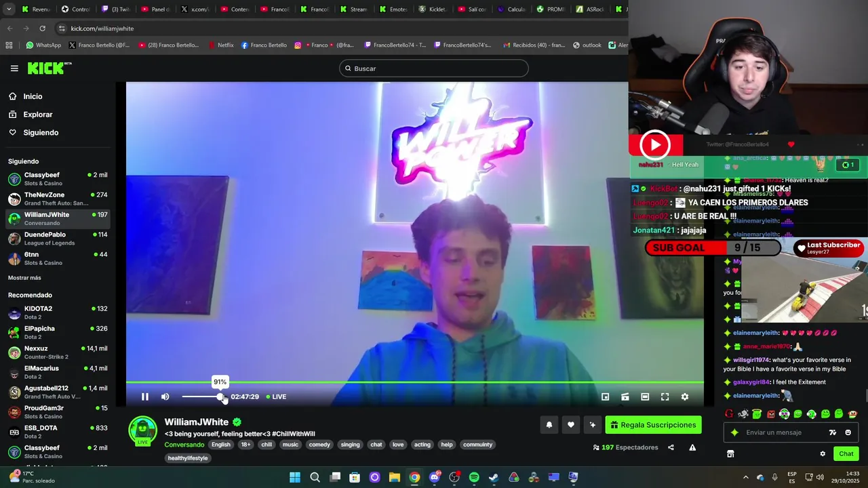
Task: Click the red G quick emote
Action: (x=729, y=414)
